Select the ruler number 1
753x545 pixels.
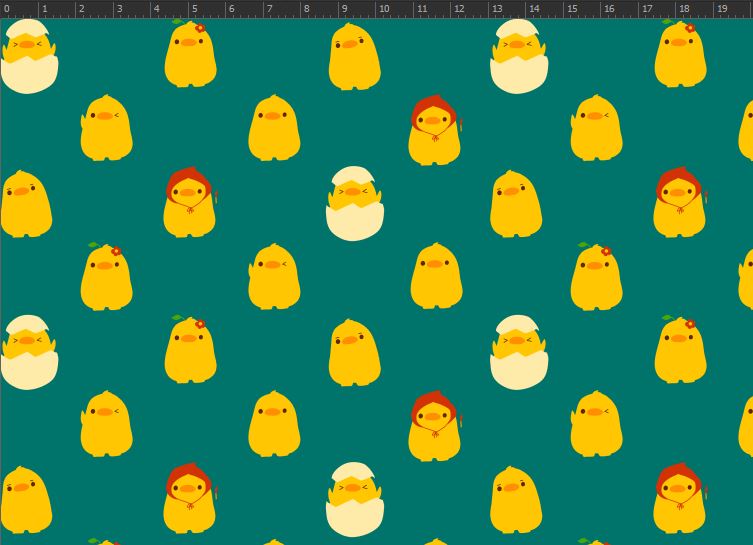tap(45, 9)
